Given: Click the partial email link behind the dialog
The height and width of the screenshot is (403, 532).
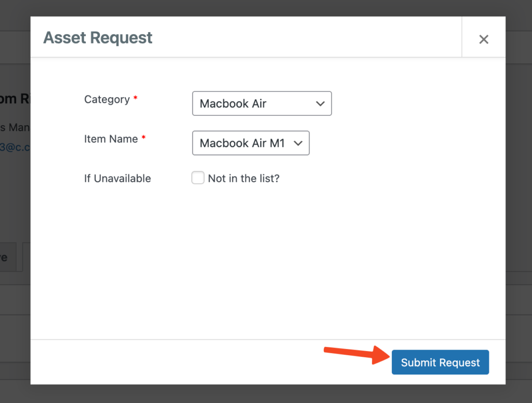Looking at the screenshot, I should (15, 147).
